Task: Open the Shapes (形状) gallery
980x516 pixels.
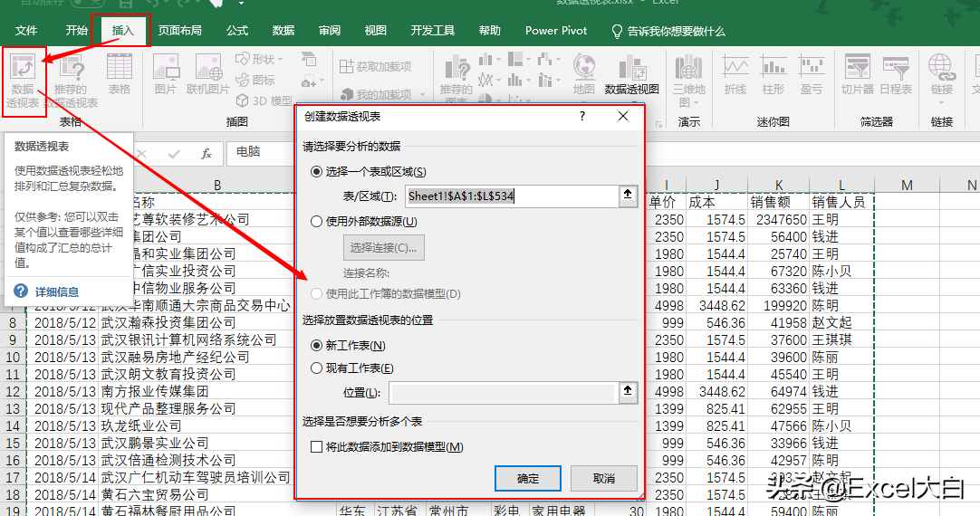Action: 259,59
